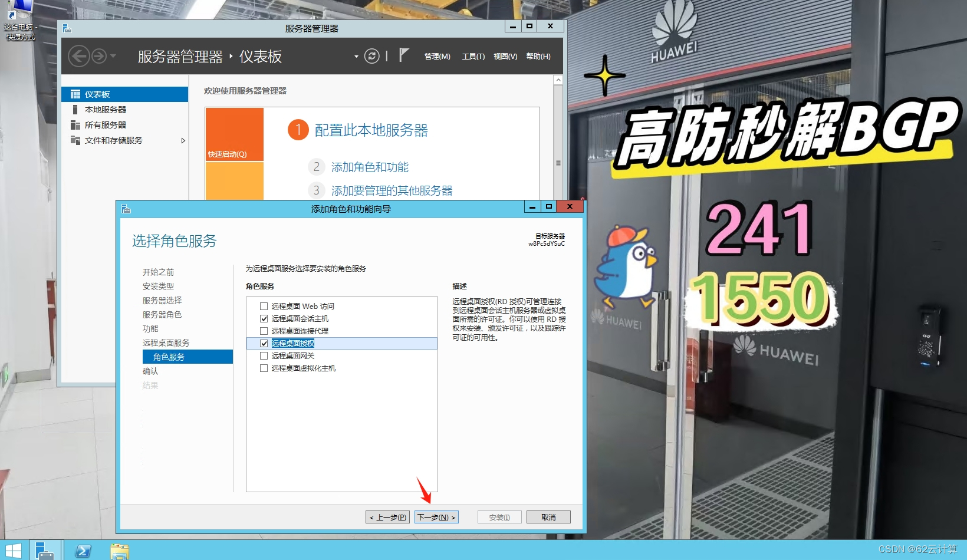Open the 工具(T) menu
Viewport: 967px width, 560px height.
(473, 57)
